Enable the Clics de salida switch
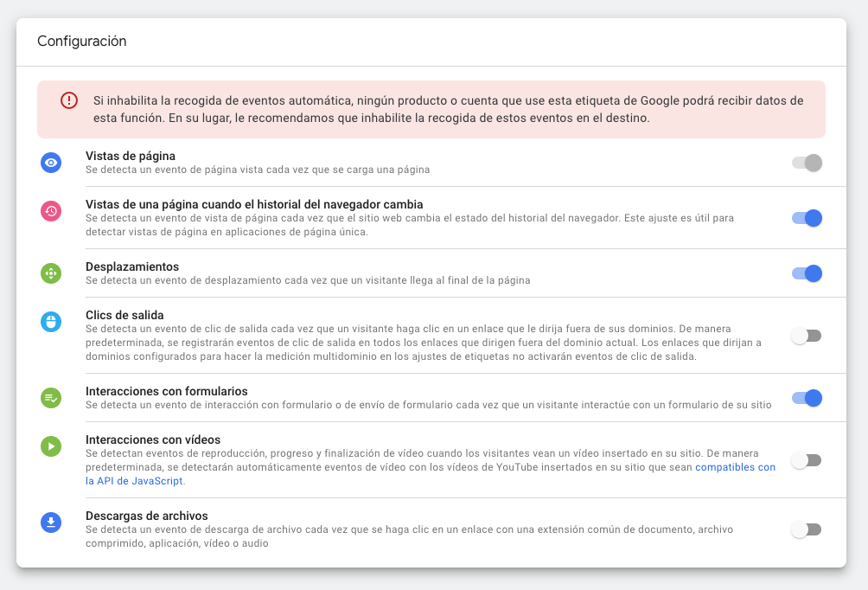 pos(807,336)
